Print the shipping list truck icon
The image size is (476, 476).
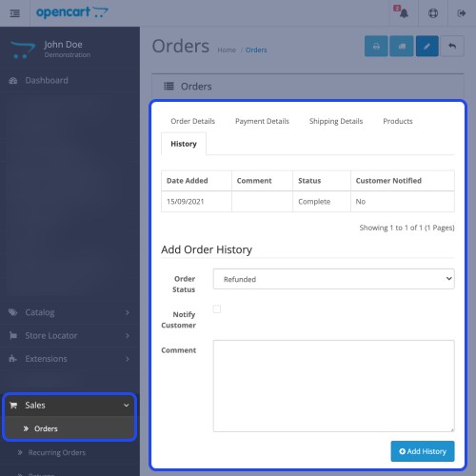pyautogui.click(x=402, y=47)
